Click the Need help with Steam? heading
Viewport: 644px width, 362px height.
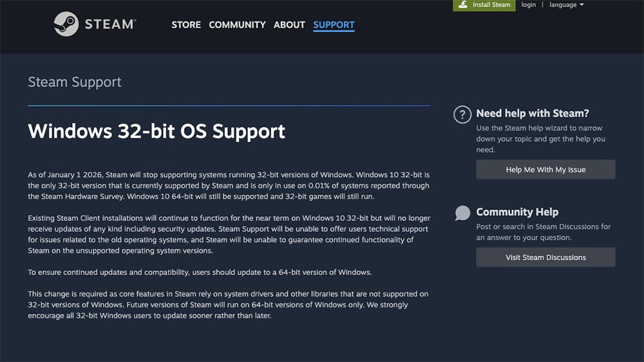pos(533,113)
